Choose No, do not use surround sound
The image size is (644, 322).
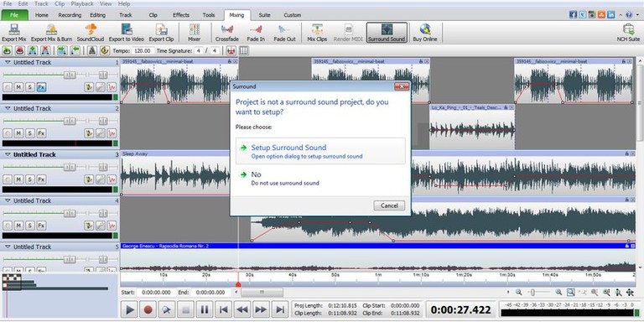(x=320, y=179)
